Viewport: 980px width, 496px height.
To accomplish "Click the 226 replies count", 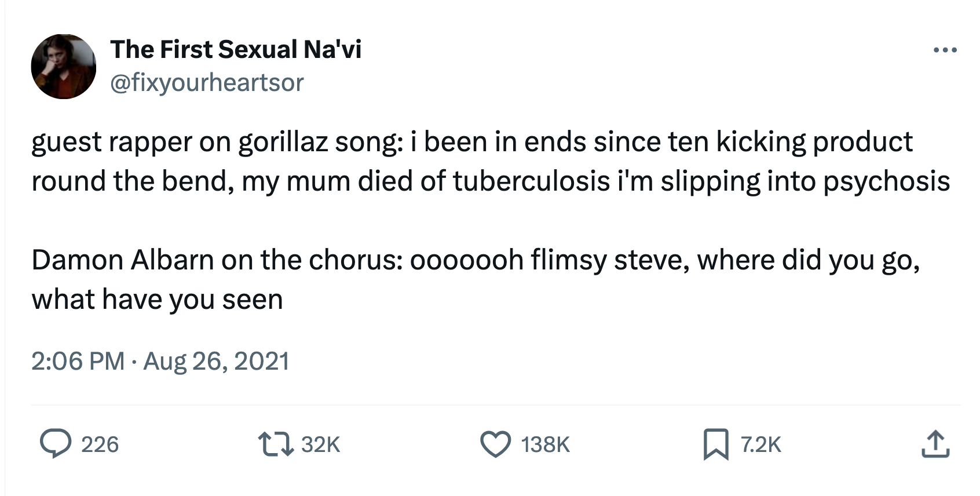I will point(100,444).
